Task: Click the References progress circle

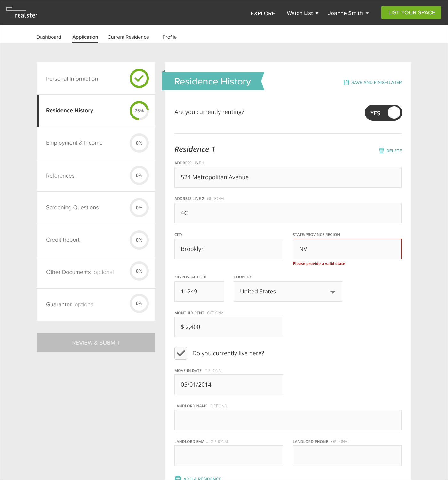Action: click(139, 175)
